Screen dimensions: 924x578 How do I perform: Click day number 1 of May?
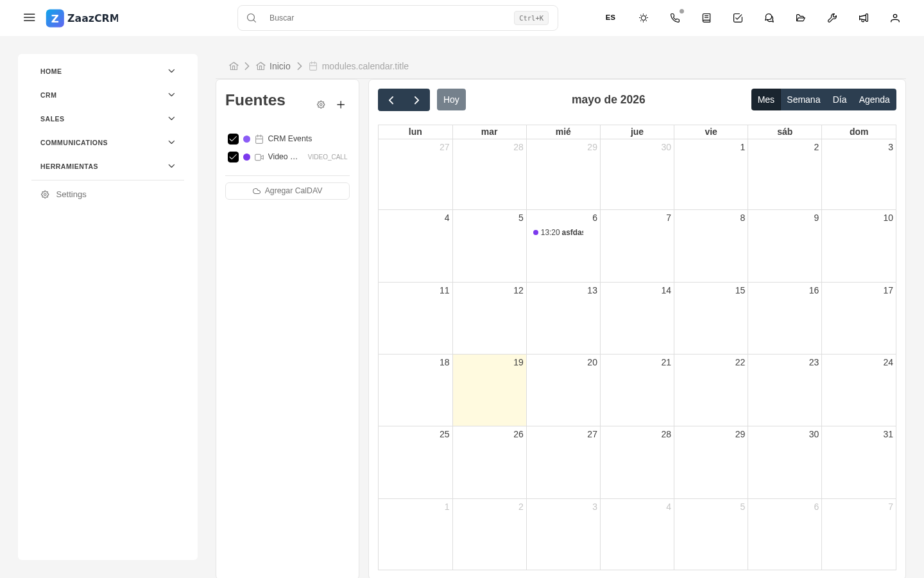(x=742, y=147)
